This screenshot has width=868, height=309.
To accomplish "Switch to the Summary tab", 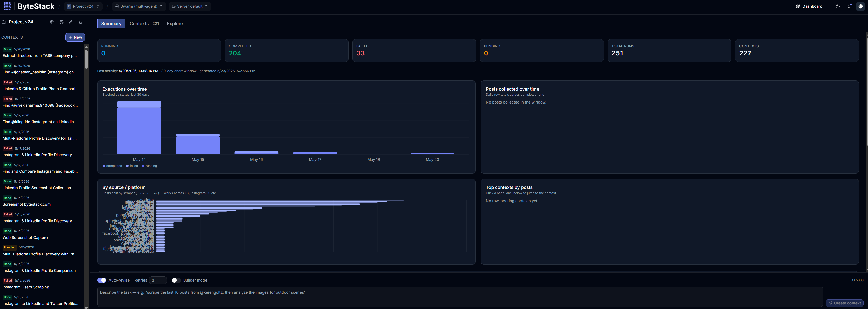I will tap(111, 24).
